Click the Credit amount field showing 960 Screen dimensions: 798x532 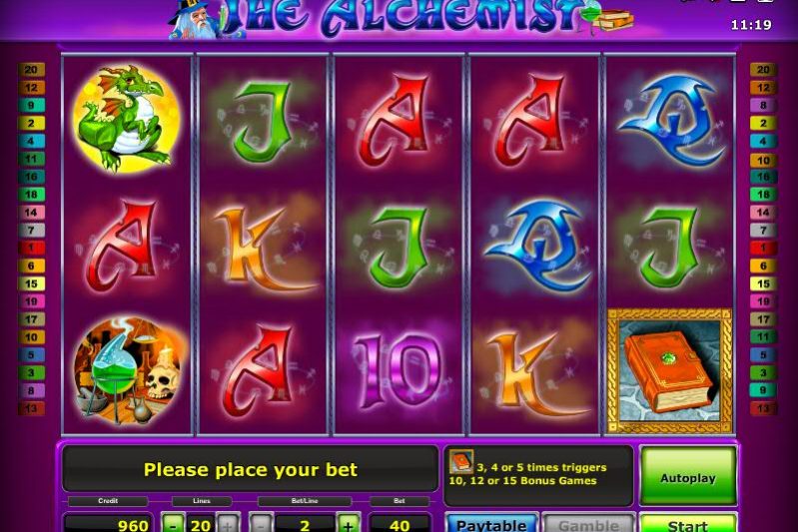pyautogui.click(x=108, y=524)
